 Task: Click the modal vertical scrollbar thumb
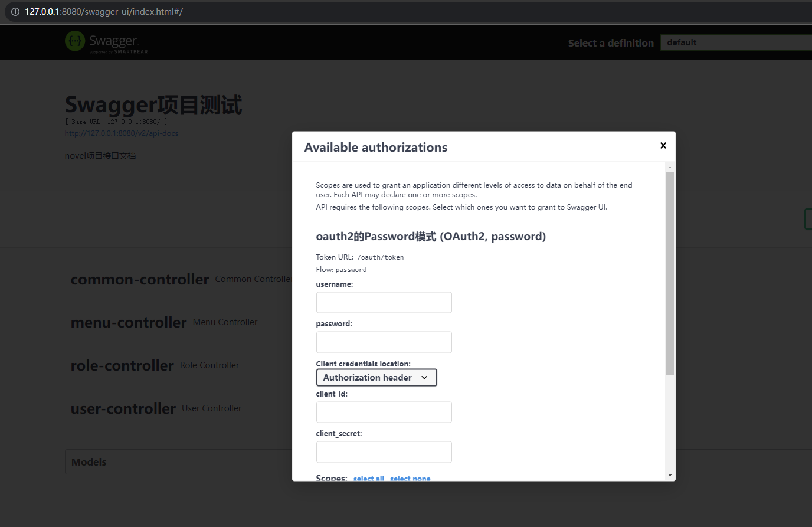click(670, 271)
